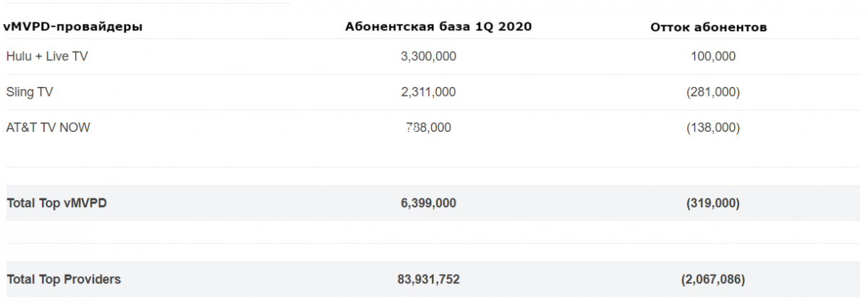
Task: Click the 100,000 value in Hulu row
Action: click(x=712, y=56)
